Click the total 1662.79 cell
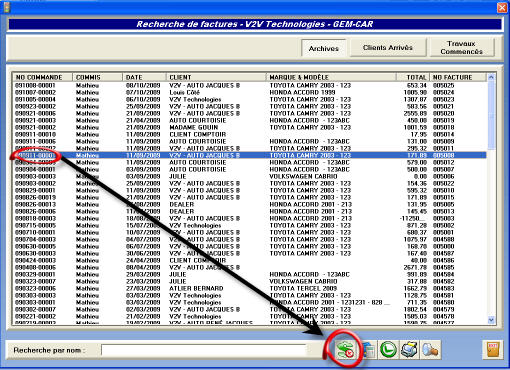This screenshot has height=370, width=510. pyautogui.click(x=415, y=288)
